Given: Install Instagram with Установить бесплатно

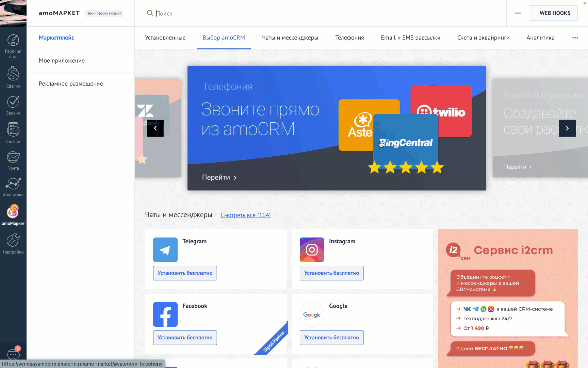Looking at the screenshot, I should pos(331,273).
